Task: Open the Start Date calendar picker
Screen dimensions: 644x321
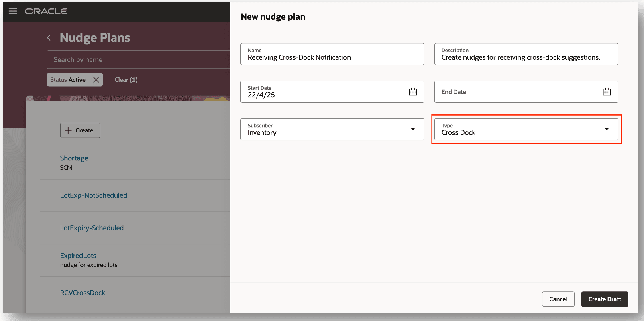Action: click(x=413, y=92)
